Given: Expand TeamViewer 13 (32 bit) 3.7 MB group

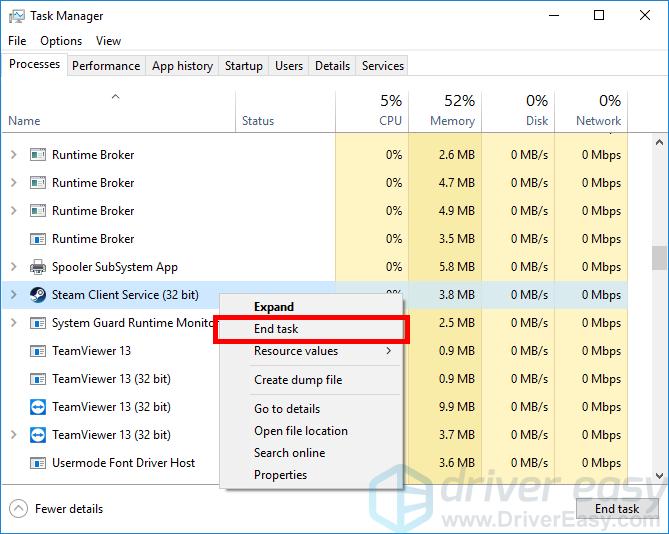Looking at the screenshot, I should [x=14, y=435].
